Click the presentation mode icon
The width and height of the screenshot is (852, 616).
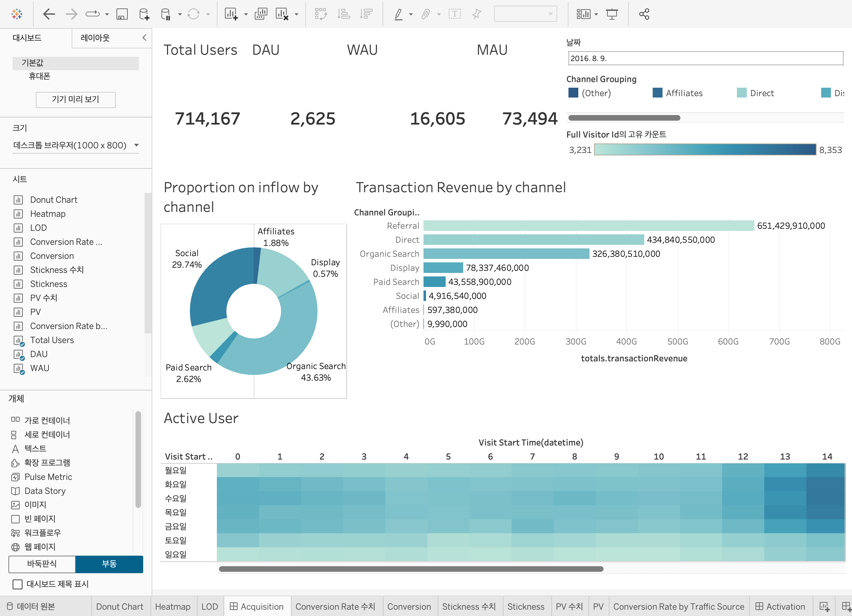point(612,14)
